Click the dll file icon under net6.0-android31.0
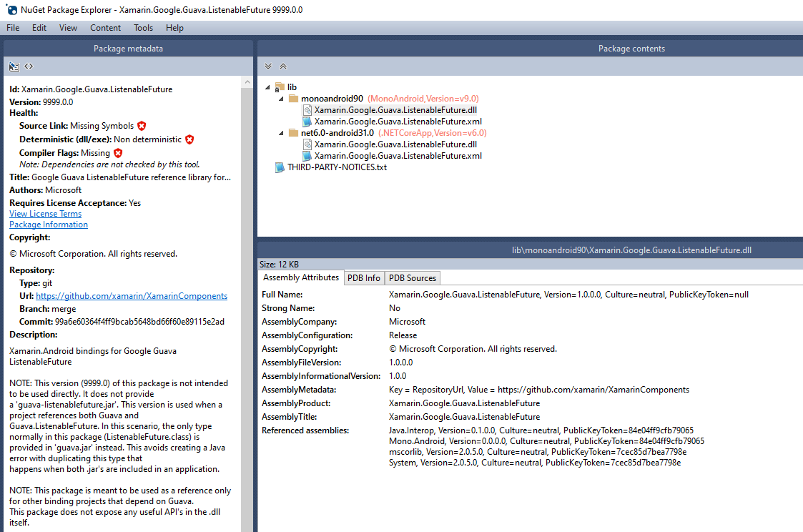Screen dimensions: 803x532 tap(307, 144)
